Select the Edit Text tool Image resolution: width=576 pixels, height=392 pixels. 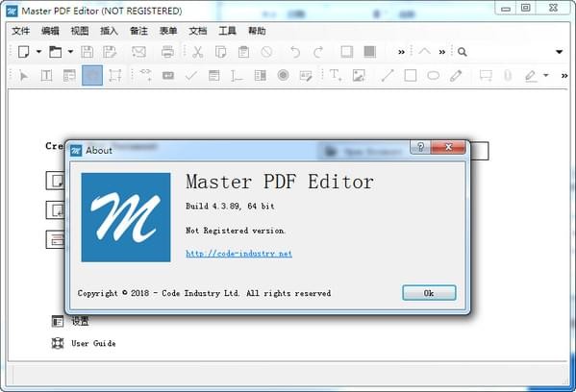46,76
